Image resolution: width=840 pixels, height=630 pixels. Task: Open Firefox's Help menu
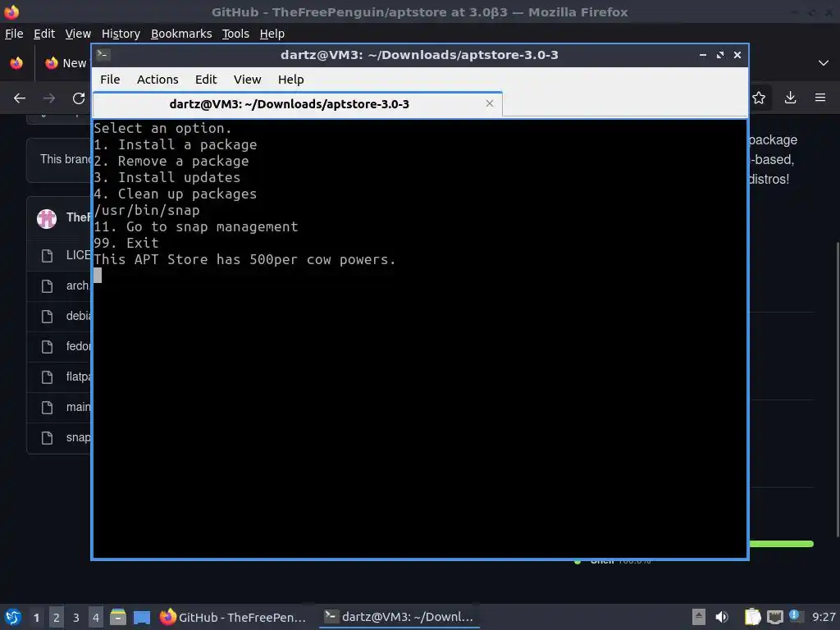(272, 34)
